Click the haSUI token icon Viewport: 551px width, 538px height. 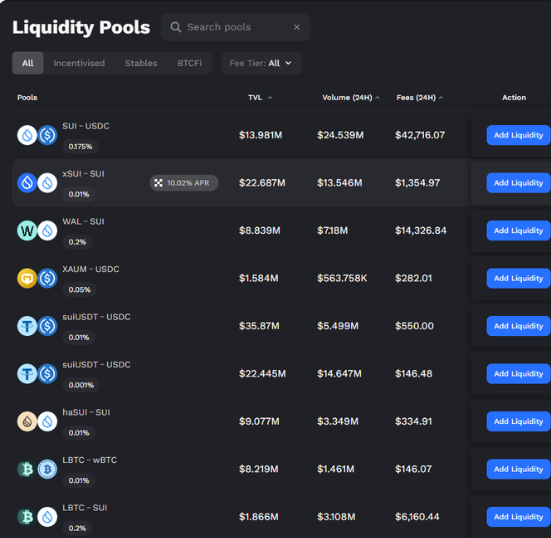click(x=27, y=421)
